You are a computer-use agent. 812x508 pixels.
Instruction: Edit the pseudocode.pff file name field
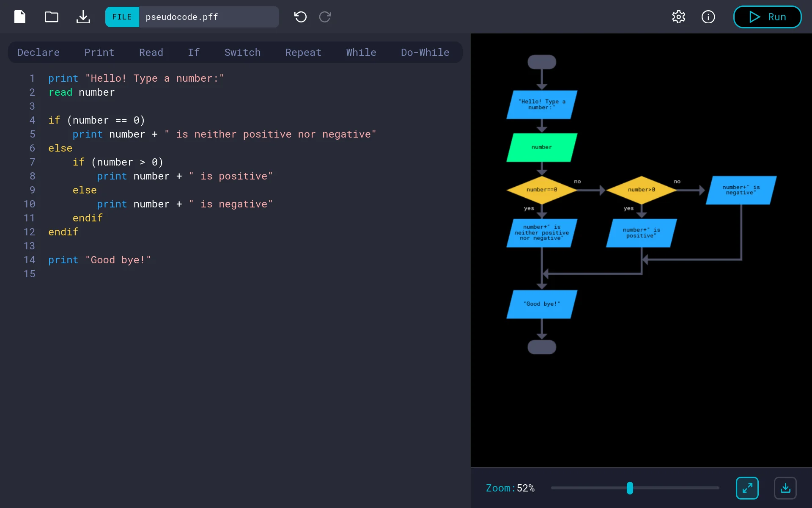pos(209,17)
